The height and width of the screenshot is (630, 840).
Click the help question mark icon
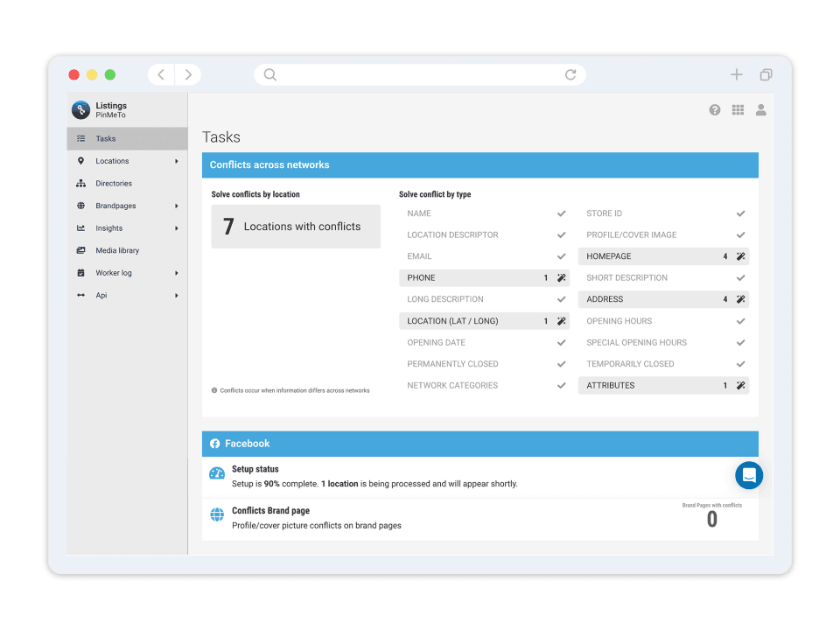pos(715,110)
